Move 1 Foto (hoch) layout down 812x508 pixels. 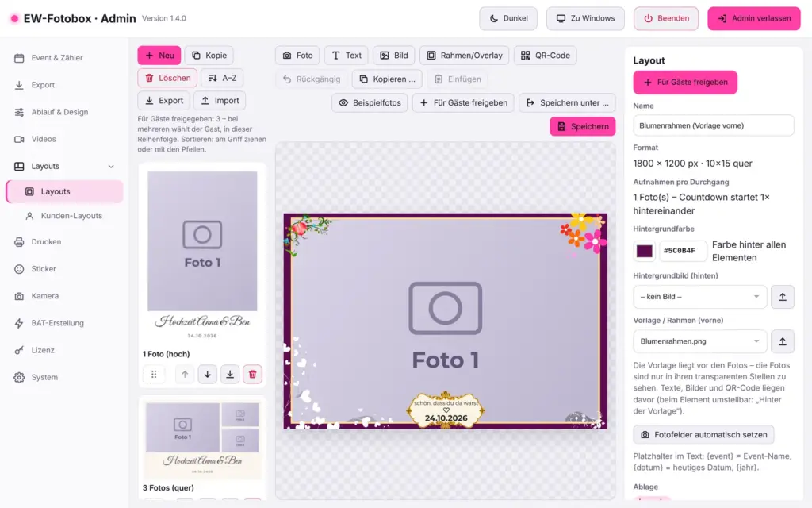click(x=207, y=375)
